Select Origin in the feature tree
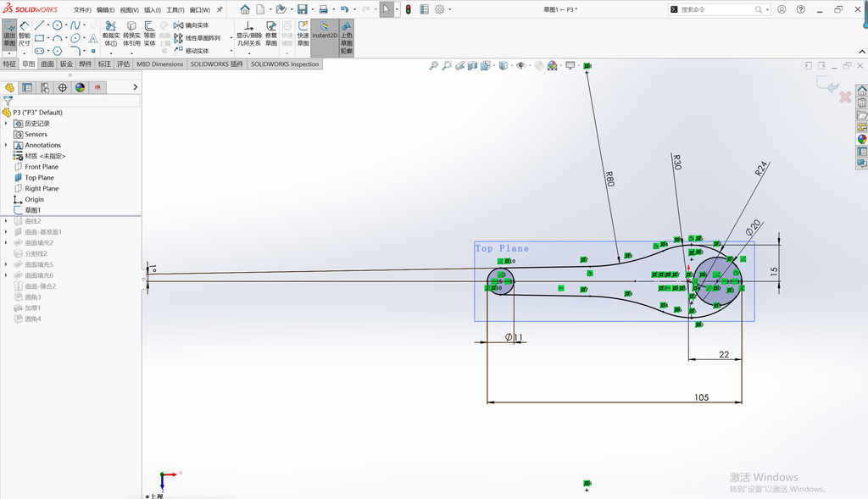 (34, 199)
